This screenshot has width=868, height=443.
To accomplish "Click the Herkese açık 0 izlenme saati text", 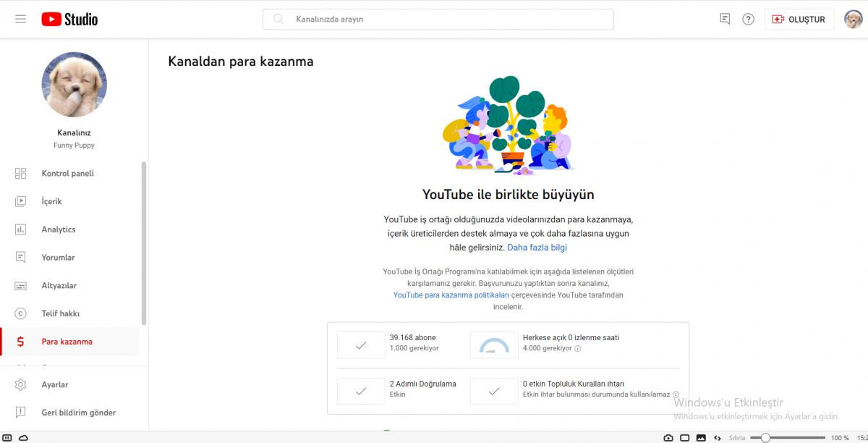I will tap(571, 337).
